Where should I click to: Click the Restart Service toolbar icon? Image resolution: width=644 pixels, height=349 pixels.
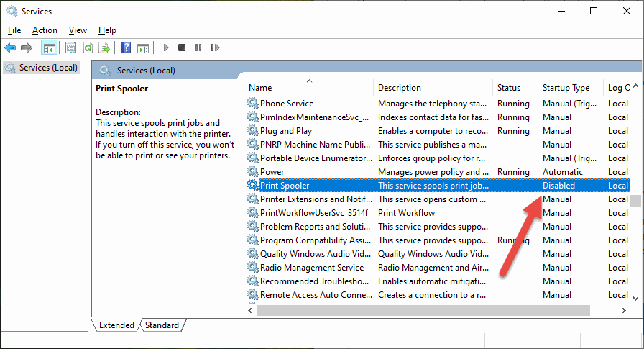tap(215, 47)
